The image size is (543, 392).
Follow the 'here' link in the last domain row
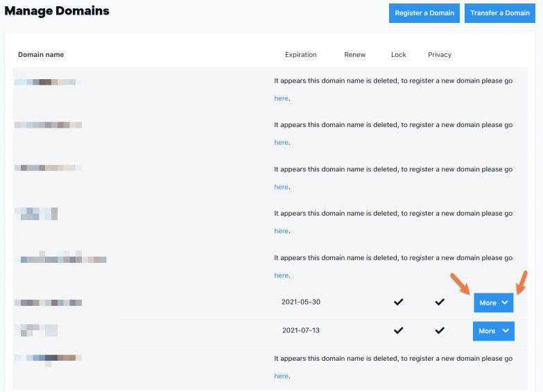pyautogui.click(x=281, y=377)
